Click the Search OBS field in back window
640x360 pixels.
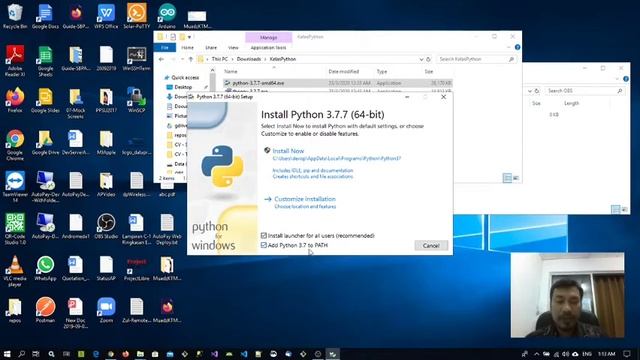coord(584,91)
